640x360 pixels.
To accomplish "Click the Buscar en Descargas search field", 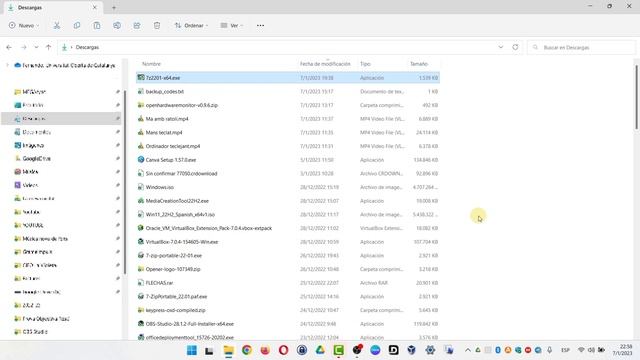I will 581,47.
